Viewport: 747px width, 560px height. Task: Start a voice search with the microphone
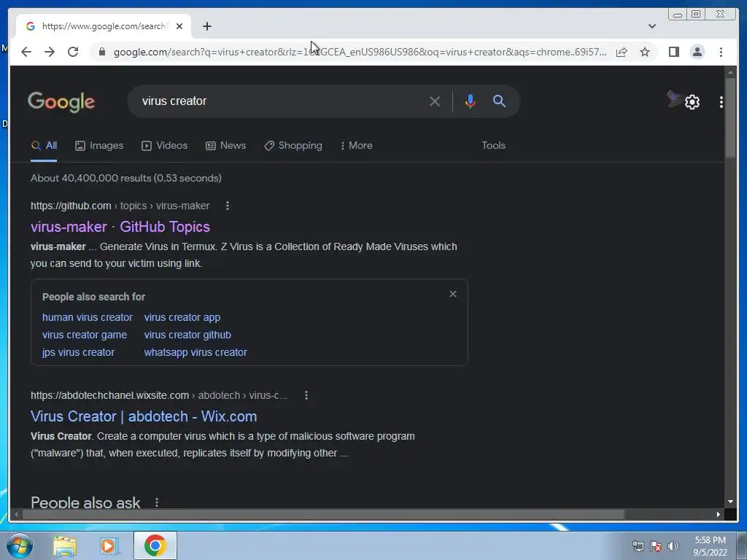[x=470, y=101]
